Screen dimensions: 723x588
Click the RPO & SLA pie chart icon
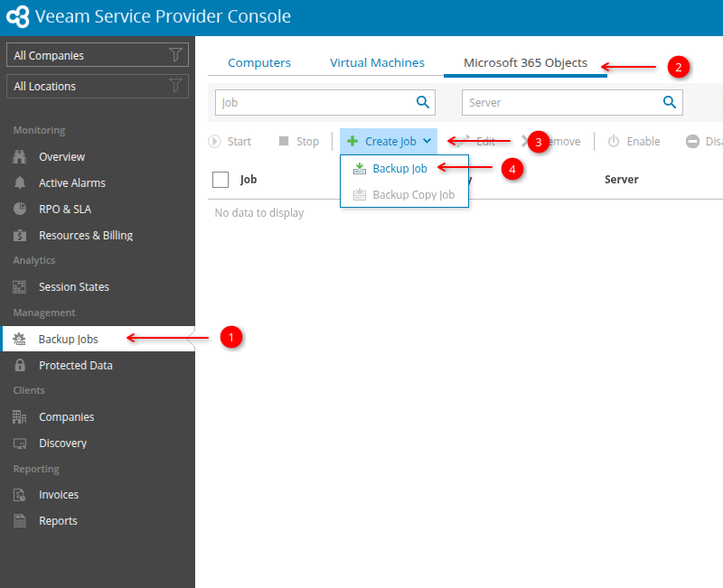20,210
